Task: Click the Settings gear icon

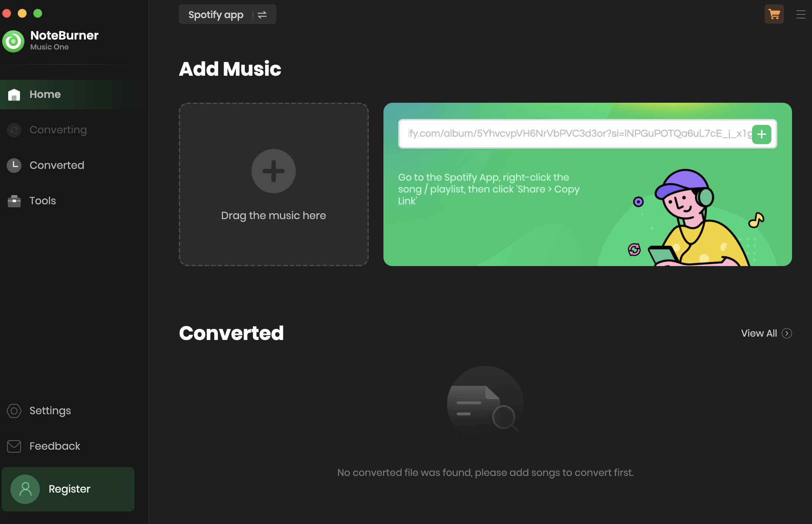Action: pyautogui.click(x=14, y=411)
